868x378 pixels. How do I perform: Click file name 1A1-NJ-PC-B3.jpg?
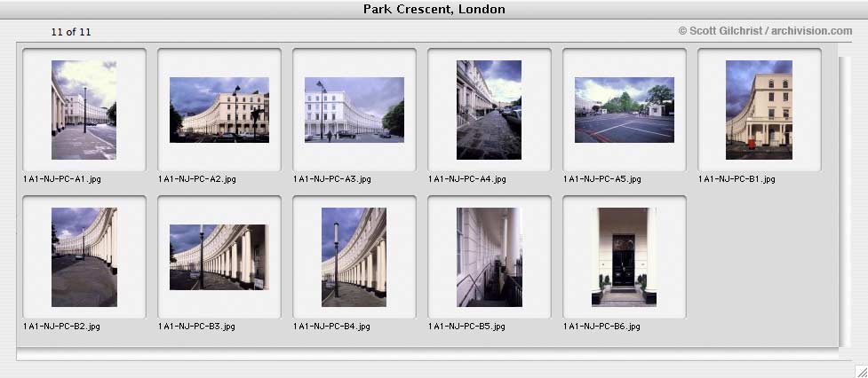(x=196, y=327)
